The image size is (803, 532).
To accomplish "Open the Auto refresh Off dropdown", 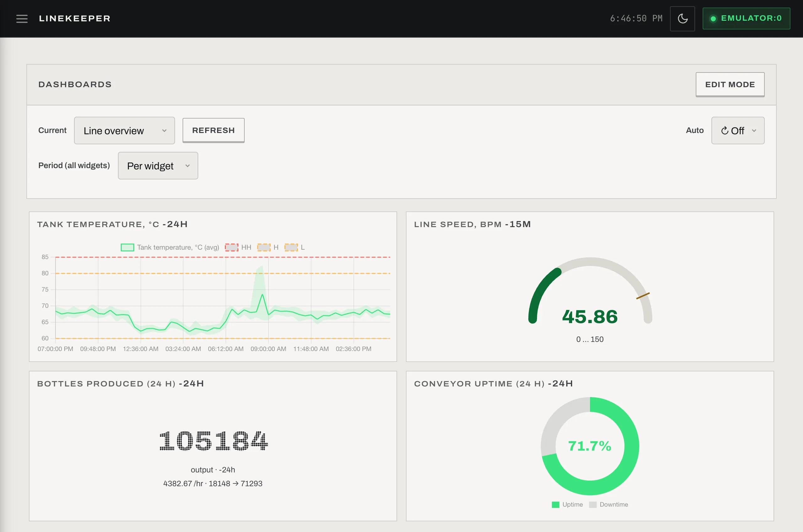I will pyautogui.click(x=737, y=130).
